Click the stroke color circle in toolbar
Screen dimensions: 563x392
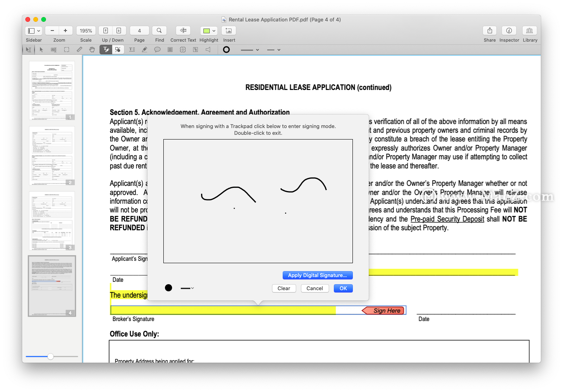click(226, 50)
